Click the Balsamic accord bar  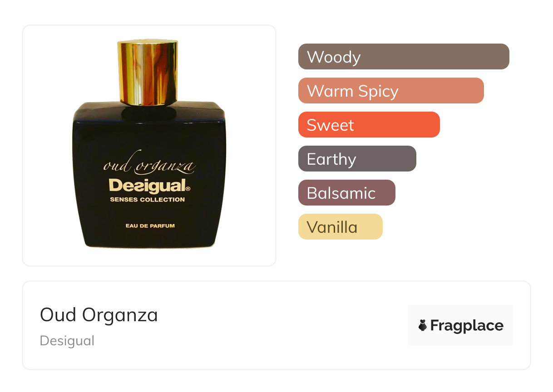[347, 193]
